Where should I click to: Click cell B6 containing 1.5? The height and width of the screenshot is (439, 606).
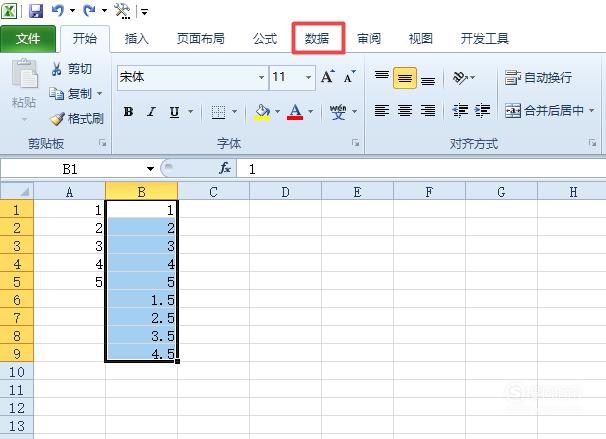[x=142, y=300]
